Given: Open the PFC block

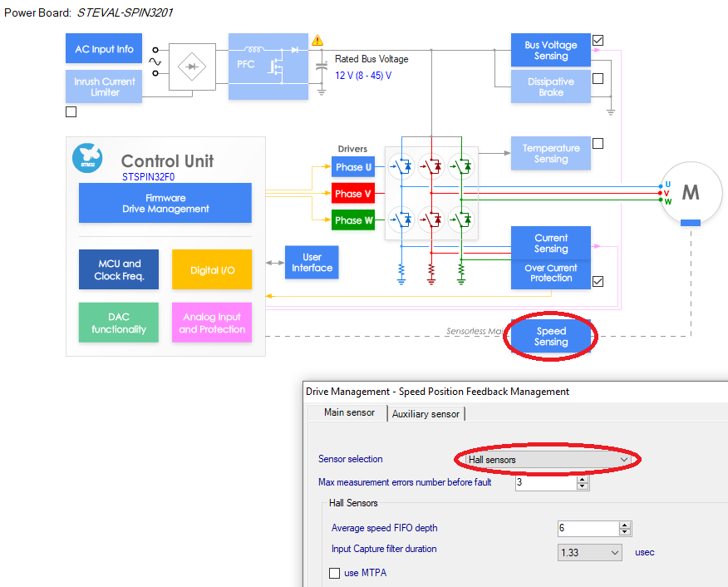Looking at the screenshot, I should pos(268,67).
